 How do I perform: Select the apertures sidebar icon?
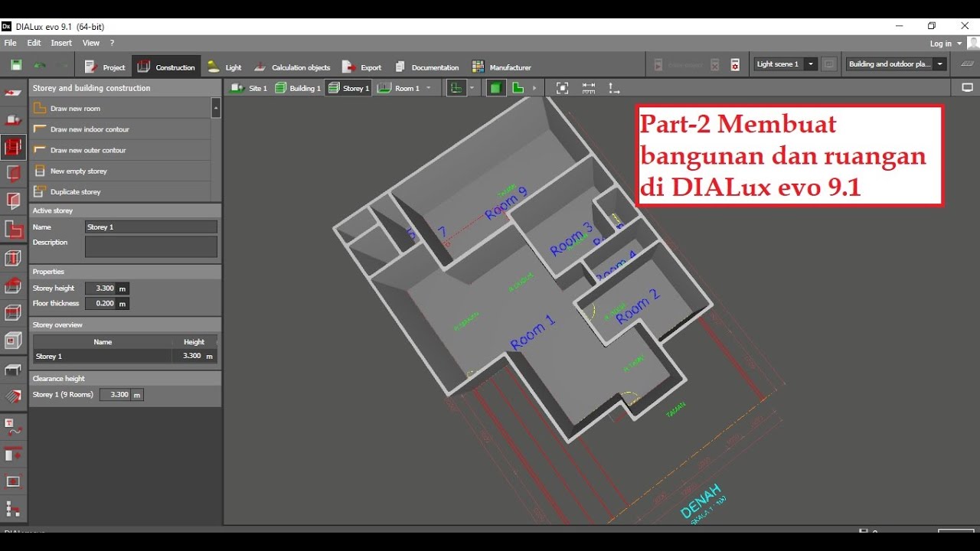coord(13,174)
